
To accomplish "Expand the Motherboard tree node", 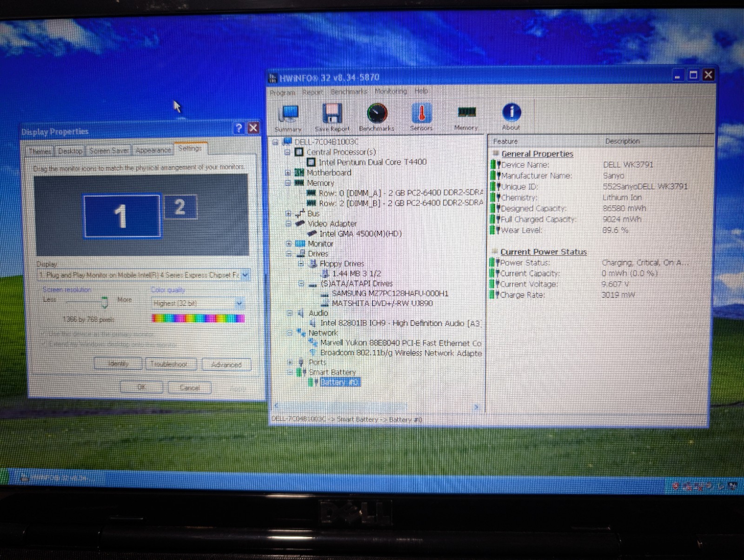I will pos(288,173).
